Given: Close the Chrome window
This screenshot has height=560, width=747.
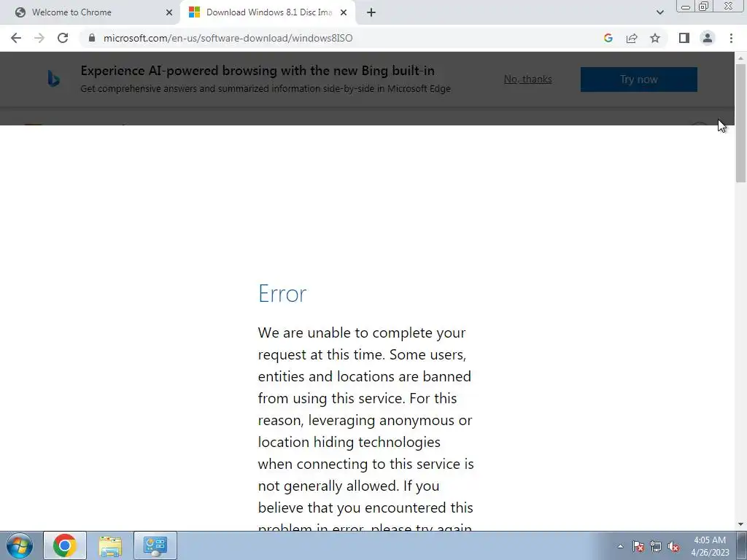Looking at the screenshot, I should [728, 7].
